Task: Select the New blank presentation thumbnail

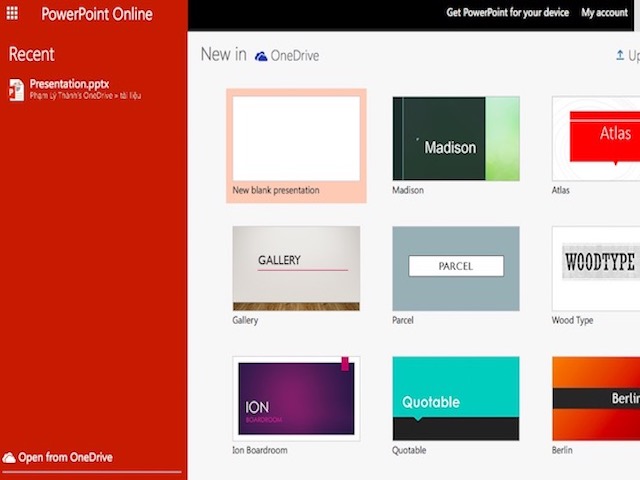Action: point(296,138)
